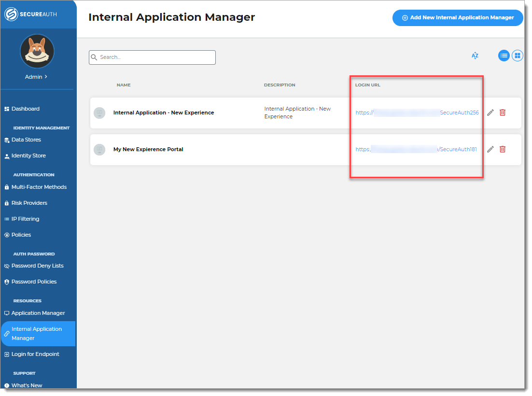Click the red trash icon beside Internal Application - New Experience
The image size is (532, 396).
click(x=503, y=113)
